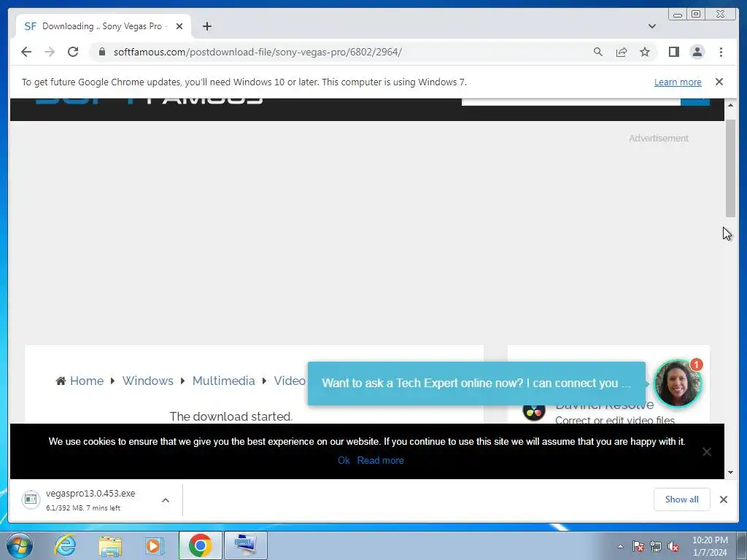Toggle the Chrome side panel
The image size is (747, 560).
point(673,52)
